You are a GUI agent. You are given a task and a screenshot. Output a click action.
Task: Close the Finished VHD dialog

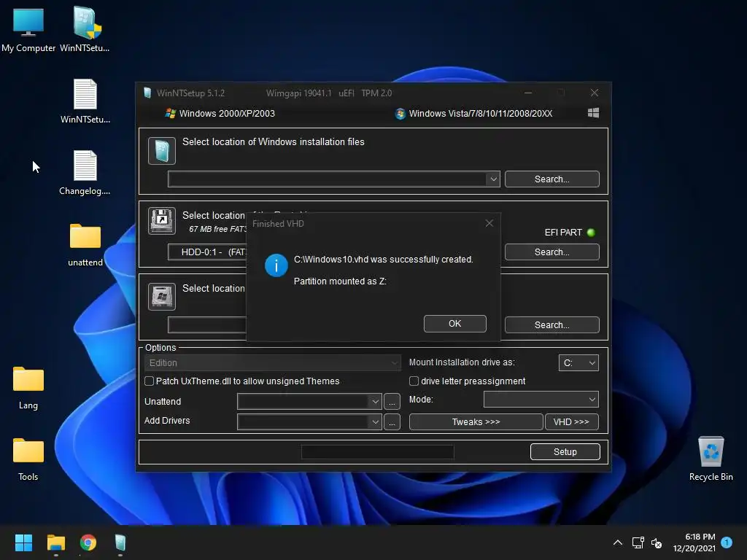tap(489, 223)
